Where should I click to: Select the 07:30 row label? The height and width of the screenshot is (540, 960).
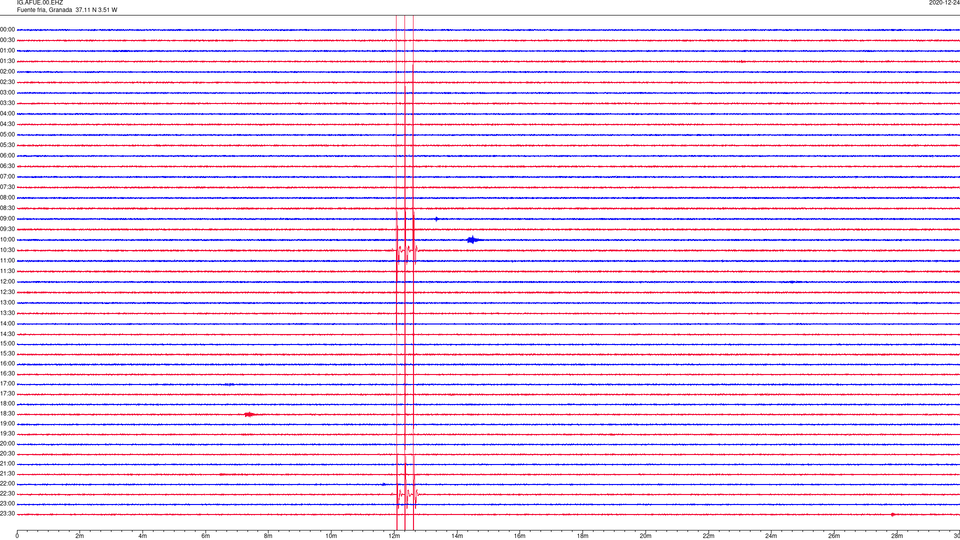point(7,187)
